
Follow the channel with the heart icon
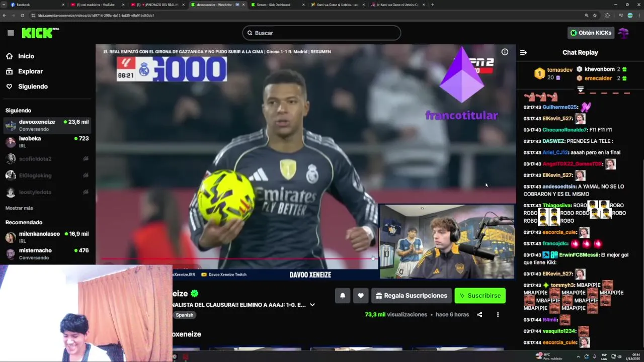(x=361, y=296)
